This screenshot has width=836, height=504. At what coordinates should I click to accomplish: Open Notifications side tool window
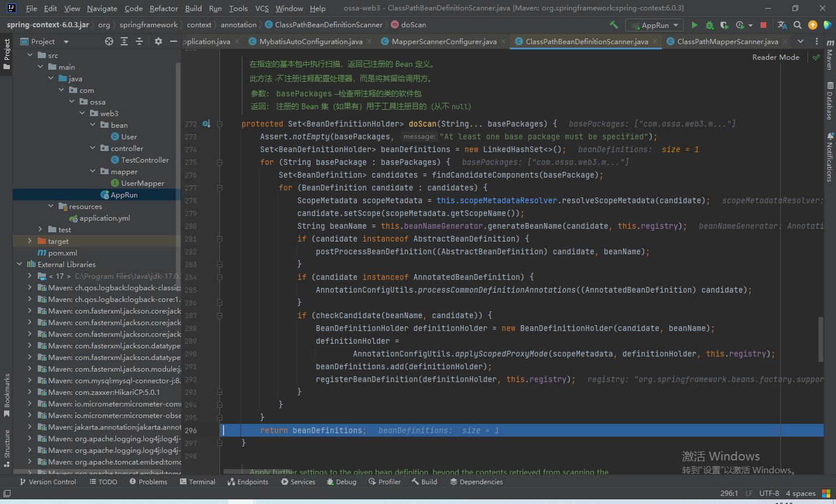pyautogui.click(x=830, y=157)
